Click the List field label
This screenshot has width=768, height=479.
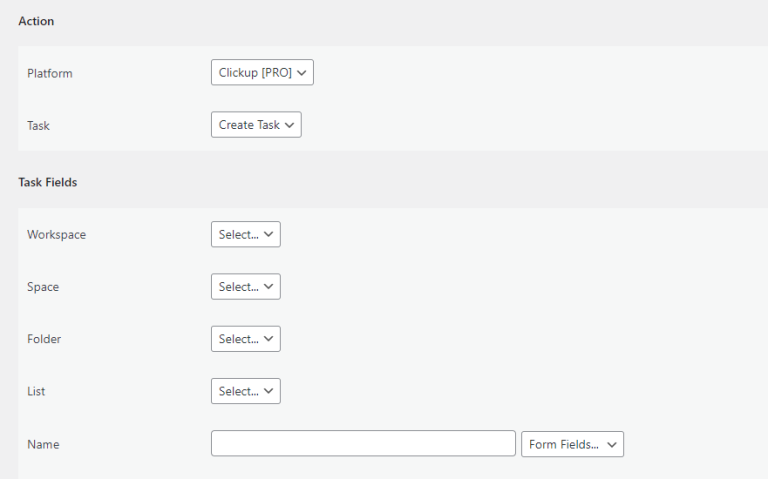pos(36,391)
